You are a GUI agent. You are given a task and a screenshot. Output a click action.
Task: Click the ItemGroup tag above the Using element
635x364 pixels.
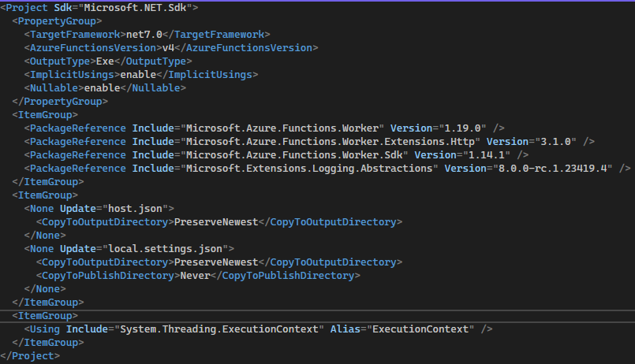(45, 315)
